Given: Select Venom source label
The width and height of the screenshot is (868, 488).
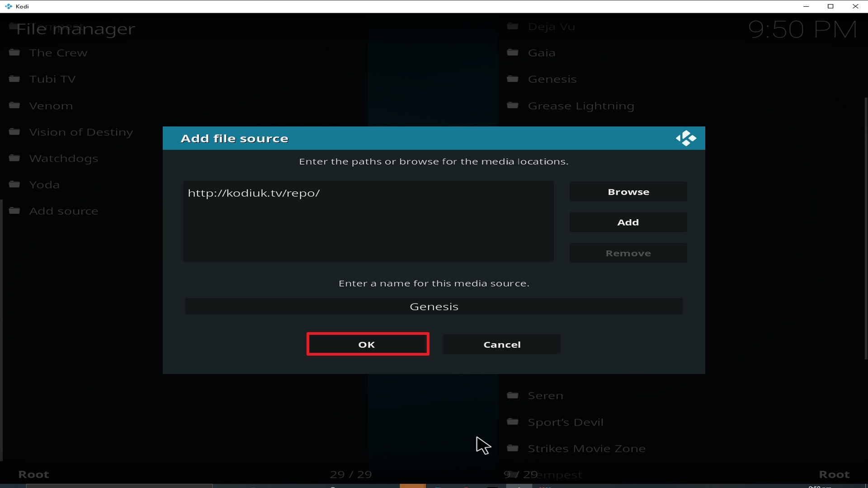Looking at the screenshot, I should pyautogui.click(x=51, y=106).
